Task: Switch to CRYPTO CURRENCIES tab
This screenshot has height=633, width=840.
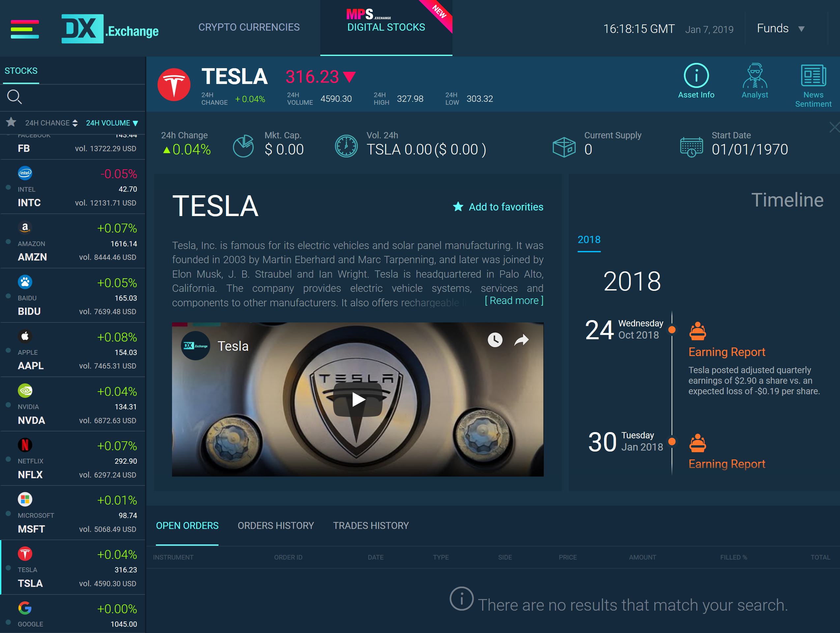Action: click(249, 27)
